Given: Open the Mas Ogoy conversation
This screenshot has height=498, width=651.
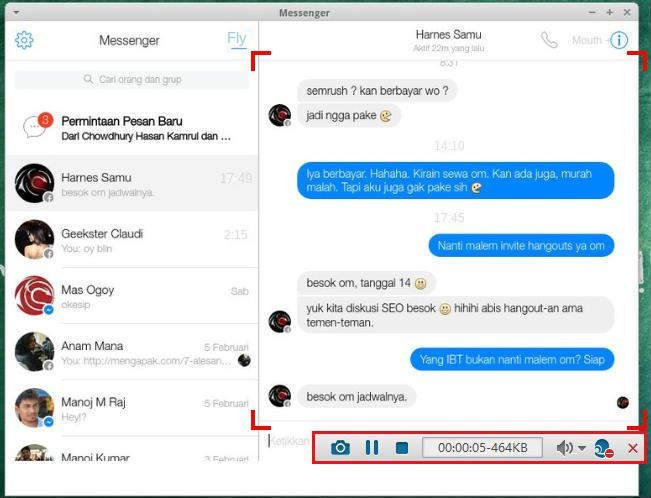Looking at the screenshot, I should coord(132,296).
